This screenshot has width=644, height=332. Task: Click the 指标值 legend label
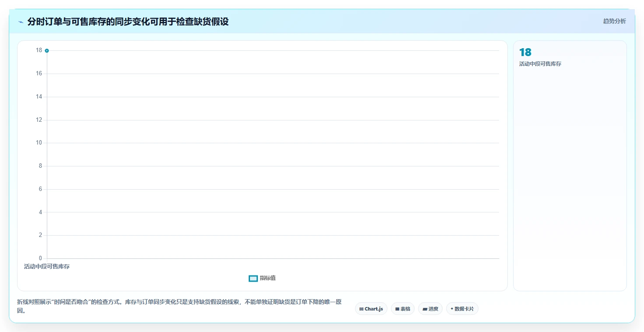(267, 278)
